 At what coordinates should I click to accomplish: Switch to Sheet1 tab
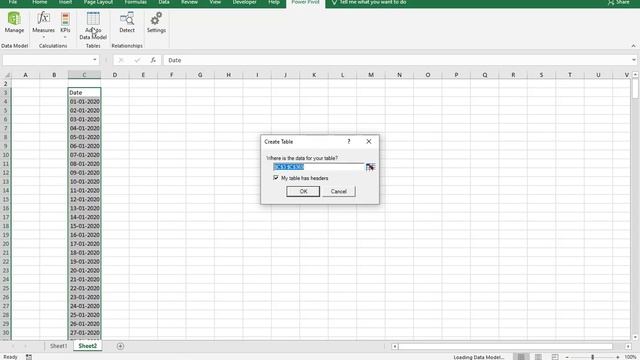point(58,346)
